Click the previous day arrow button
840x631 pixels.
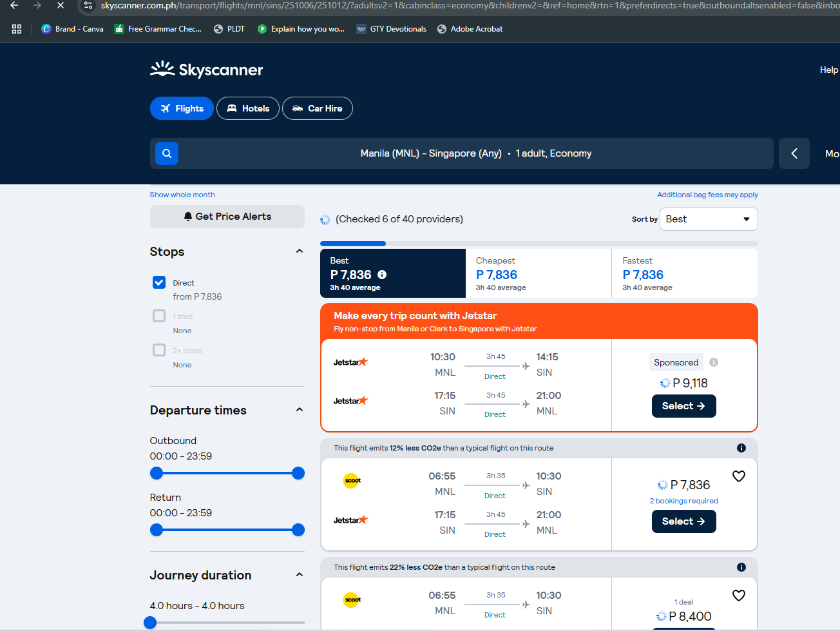[x=794, y=153]
